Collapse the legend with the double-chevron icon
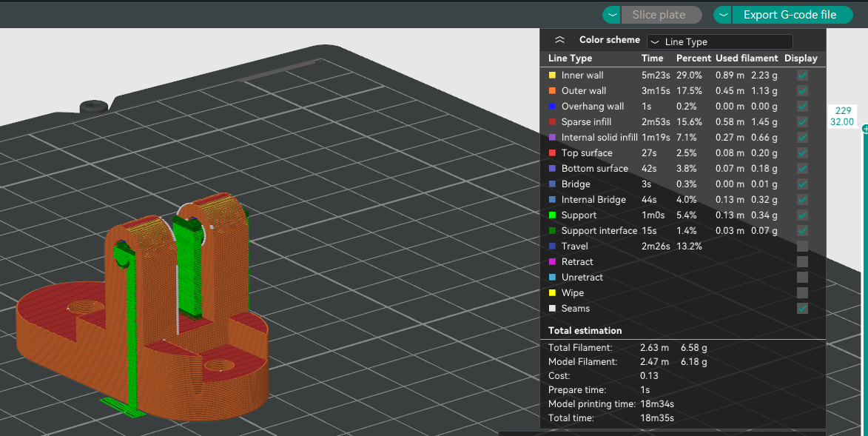 tap(560, 40)
